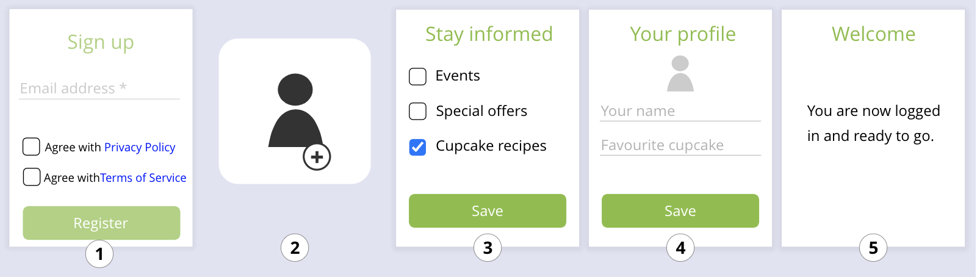Focus the Email address field
The width and height of the screenshot is (980, 277).
(x=99, y=88)
